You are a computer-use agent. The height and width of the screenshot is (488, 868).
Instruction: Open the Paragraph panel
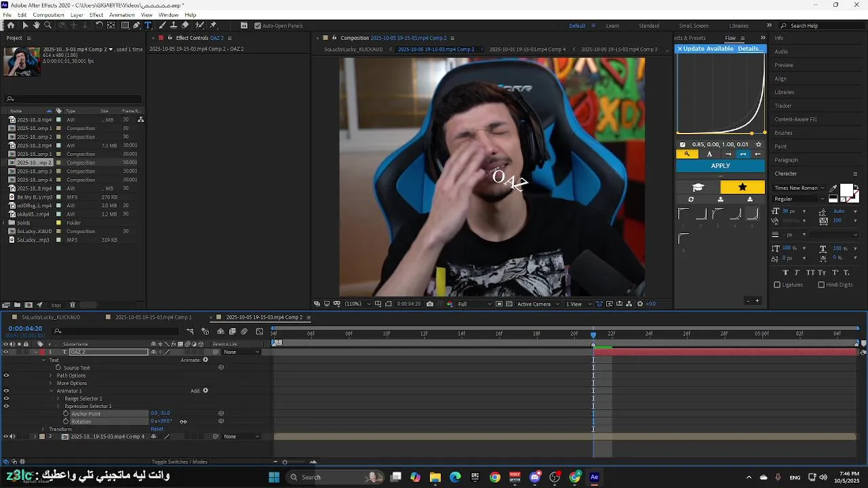pos(786,160)
